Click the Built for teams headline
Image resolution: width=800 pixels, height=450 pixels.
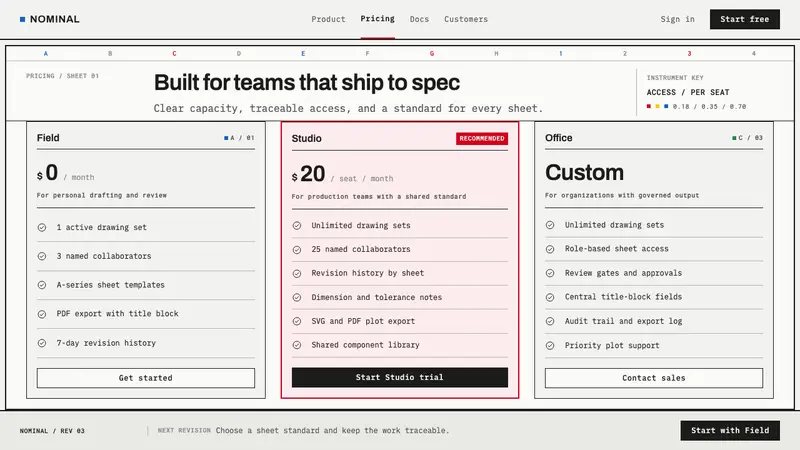coord(307,83)
